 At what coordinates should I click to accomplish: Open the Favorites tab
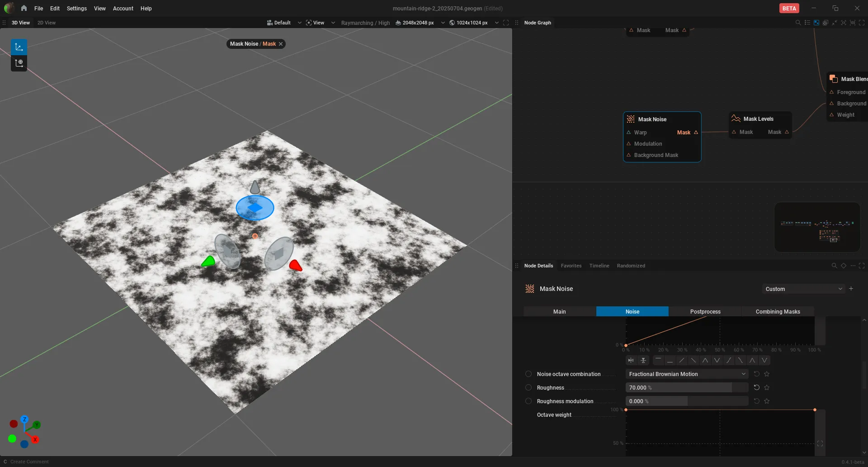point(571,266)
